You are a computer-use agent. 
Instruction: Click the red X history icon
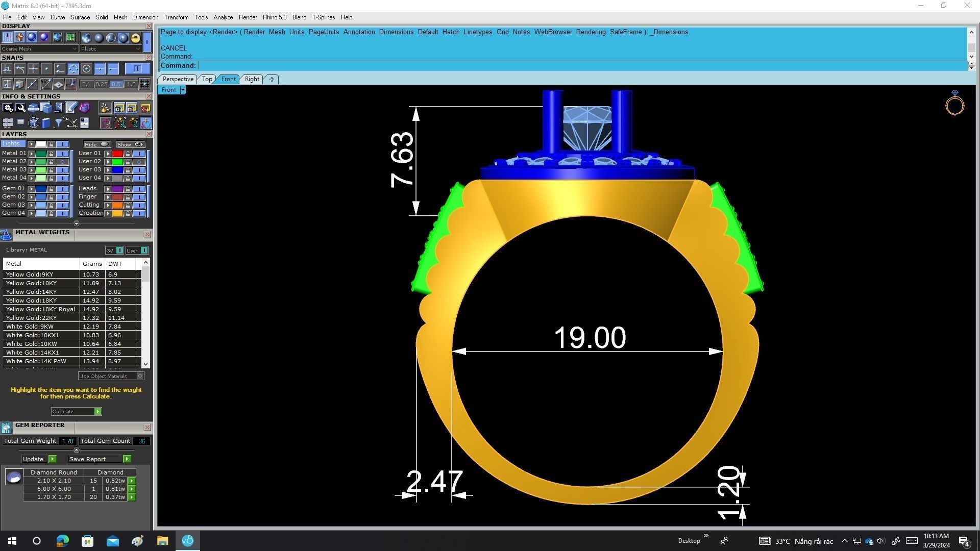click(145, 109)
